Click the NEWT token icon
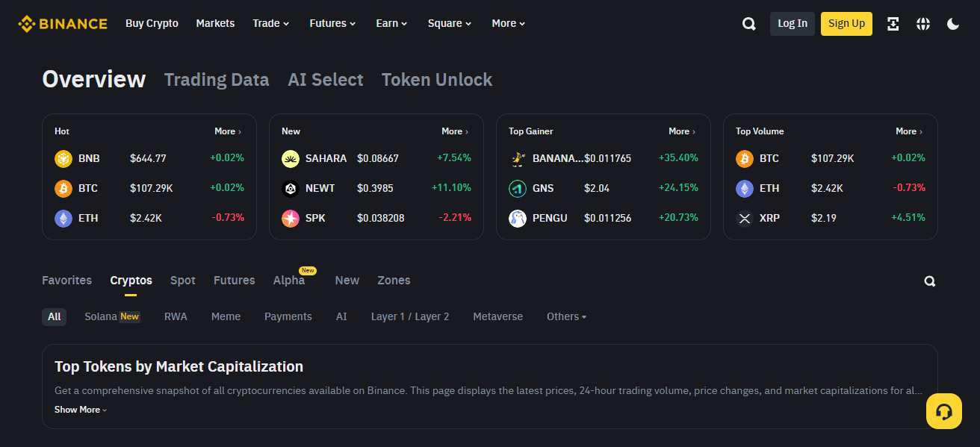The image size is (980, 447). pyautogui.click(x=291, y=188)
